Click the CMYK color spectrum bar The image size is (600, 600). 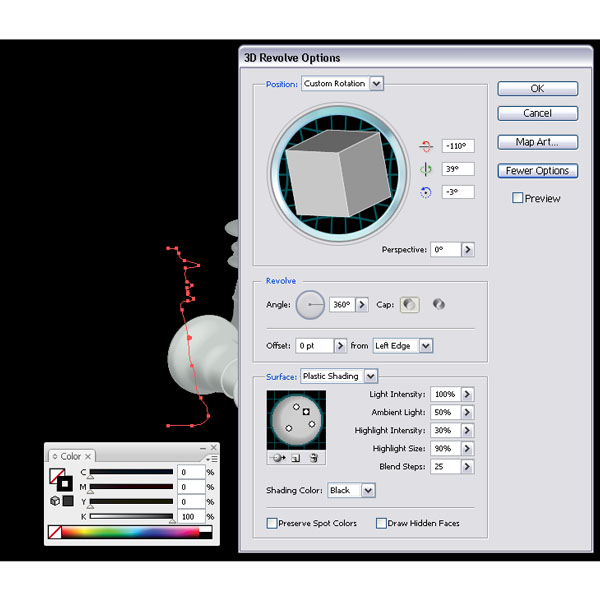(x=130, y=532)
